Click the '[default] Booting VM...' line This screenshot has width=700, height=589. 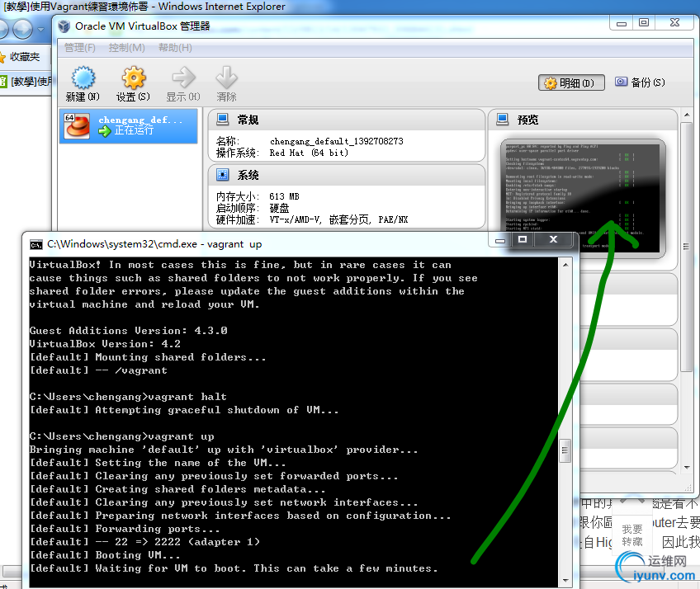tap(105, 555)
